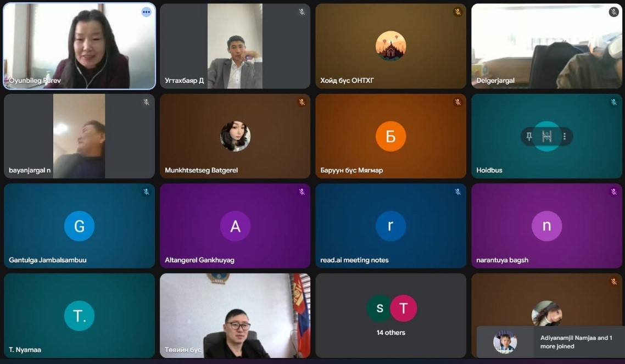625x364 pixels.
Task: Show the 14 others participants
Action: (390, 316)
